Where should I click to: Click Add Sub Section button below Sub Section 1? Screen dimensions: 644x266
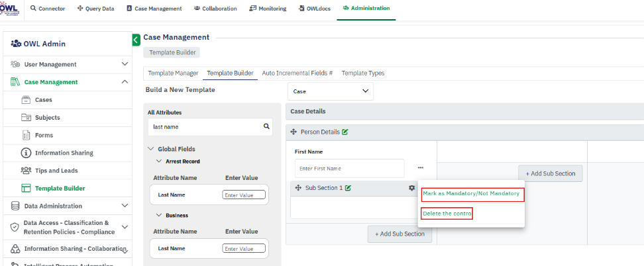pyautogui.click(x=400, y=234)
